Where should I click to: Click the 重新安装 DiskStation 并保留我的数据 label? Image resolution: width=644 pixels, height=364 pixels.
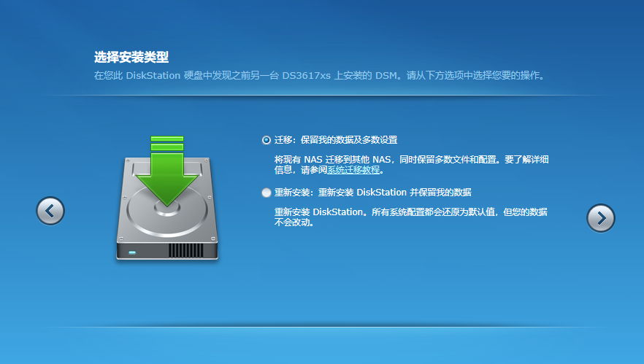click(x=373, y=193)
